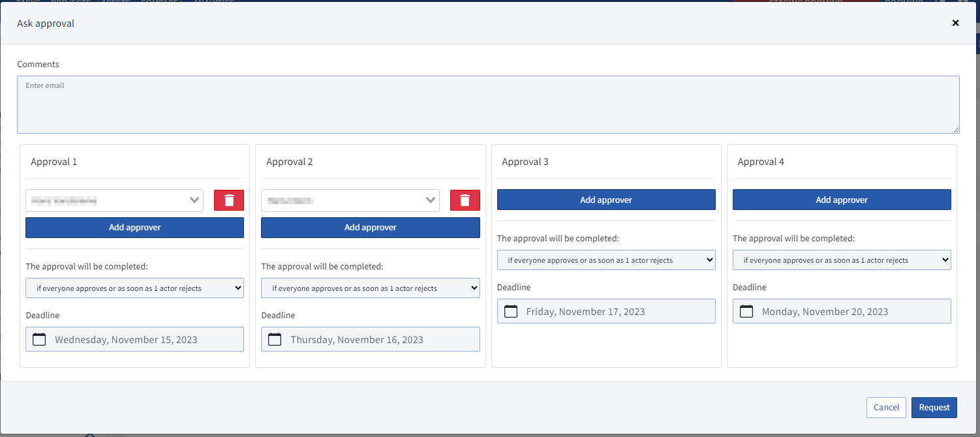Focus the Comments text area
980x437 pixels.
(488, 104)
